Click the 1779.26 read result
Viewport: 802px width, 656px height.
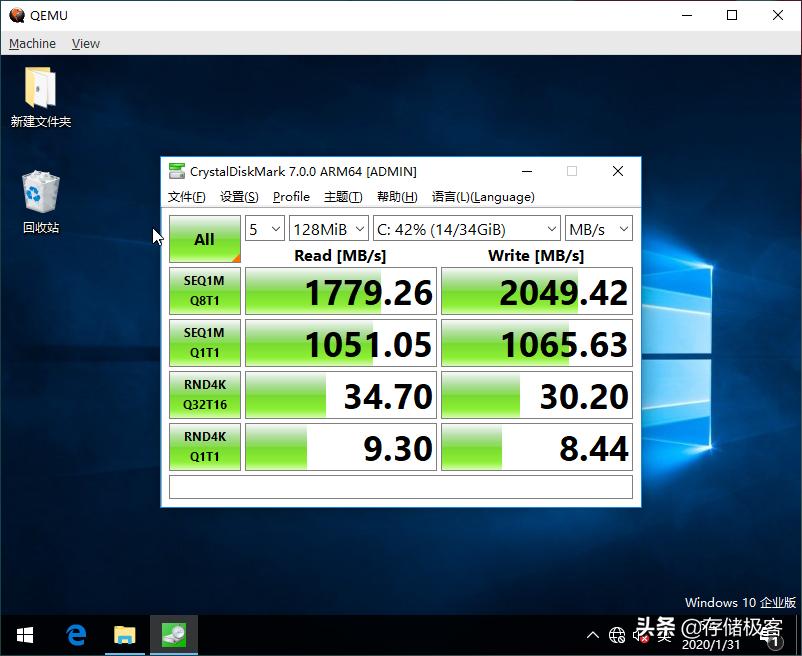(341, 291)
